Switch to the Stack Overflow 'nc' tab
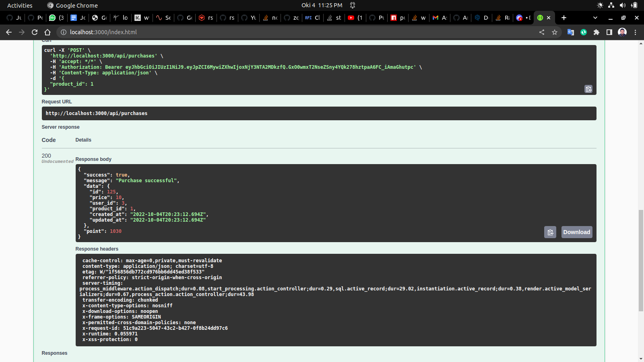This screenshot has width=644, height=362. (x=270, y=18)
